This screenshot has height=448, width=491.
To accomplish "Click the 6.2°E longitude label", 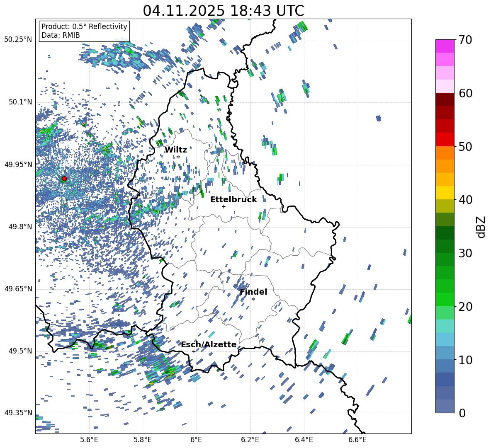I will [x=250, y=440].
